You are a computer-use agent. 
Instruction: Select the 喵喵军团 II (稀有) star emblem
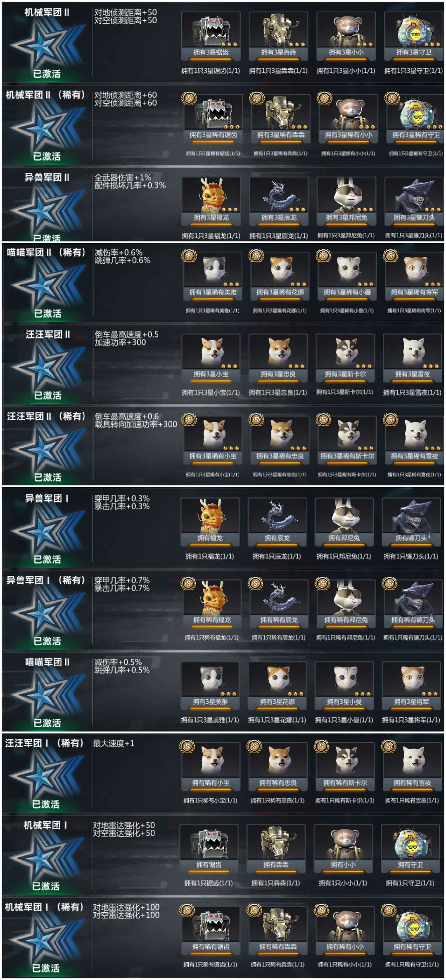[47, 284]
